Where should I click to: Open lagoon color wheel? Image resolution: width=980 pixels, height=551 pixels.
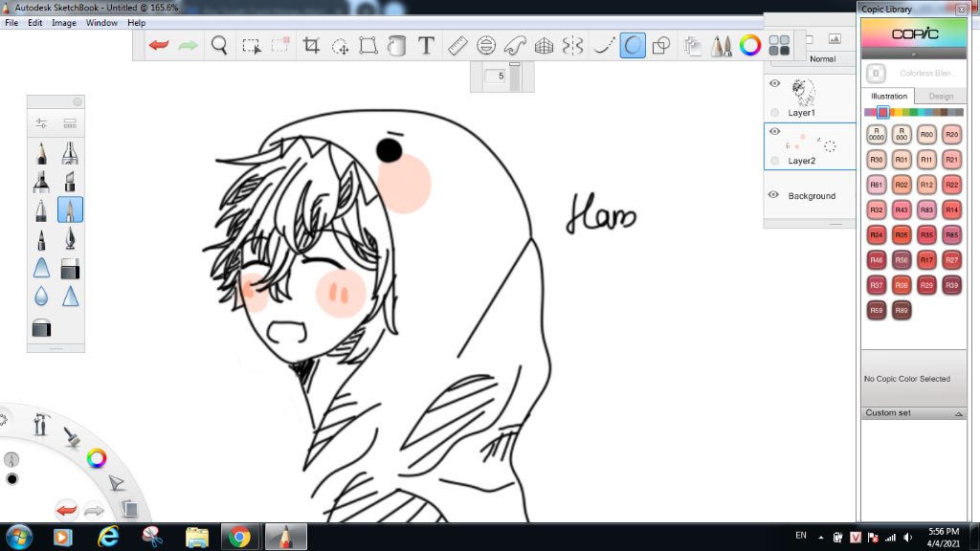coord(97,458)
